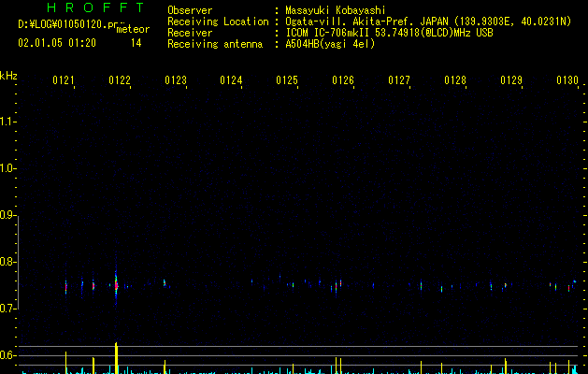Click the 1.0 kHz frequency label
Viewport: 588px width, 374px height.
pos(7,168)
